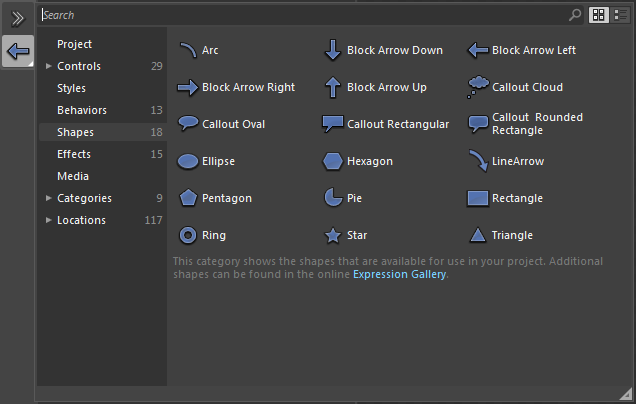The width and height of the screenshot is (636, 404).
Task: Switch to list view mode
Action: [618, 15]
